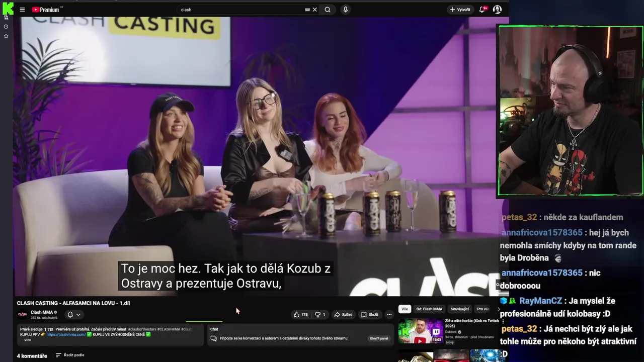The height and width of the screenshot is (362, 644).
Task: Start voice search with microphone
Action: (345, 10)
